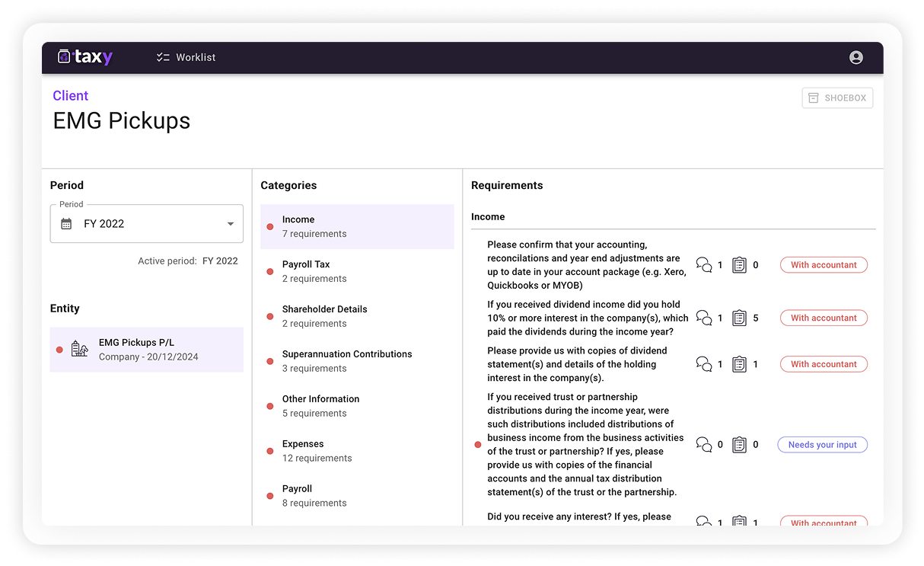
Task: Open comments for trust distributions requirement
Action: coord(704,445)
